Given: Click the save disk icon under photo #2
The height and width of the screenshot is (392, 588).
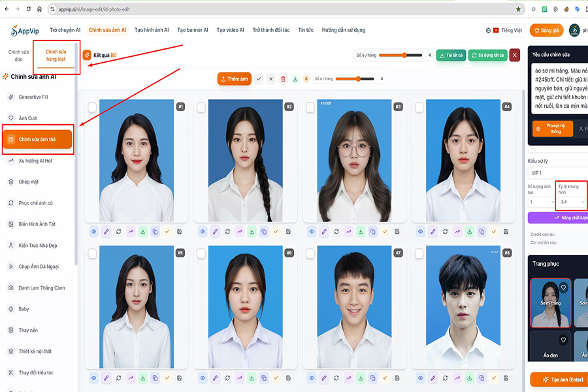Looking at the screenshot, I should (x=287, y=231).
